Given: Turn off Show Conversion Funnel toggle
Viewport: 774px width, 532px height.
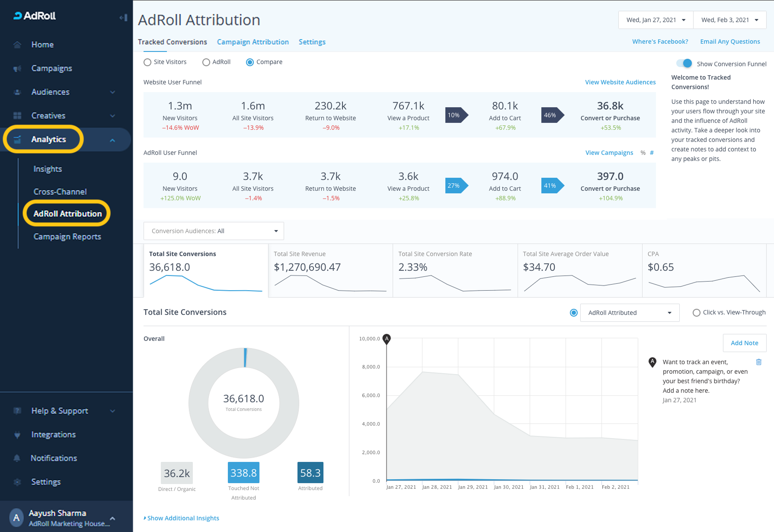Looking at the screenshot, I should click(x=684, y=64).
